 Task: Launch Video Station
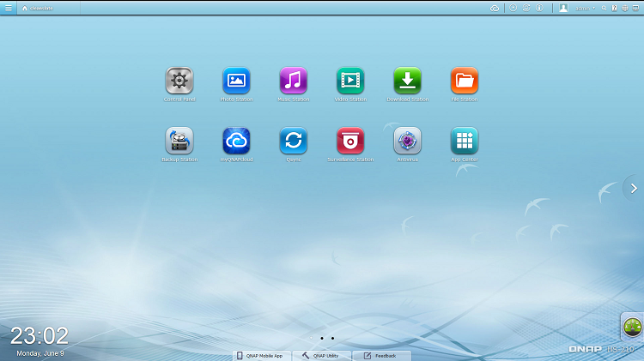(x=350, y=81)
